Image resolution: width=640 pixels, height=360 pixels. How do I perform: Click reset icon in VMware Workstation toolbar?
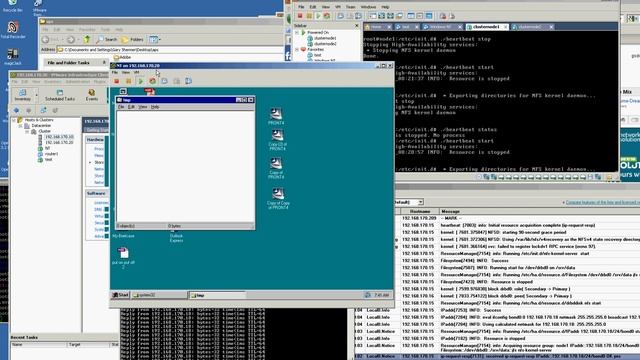tap(327, 16)
